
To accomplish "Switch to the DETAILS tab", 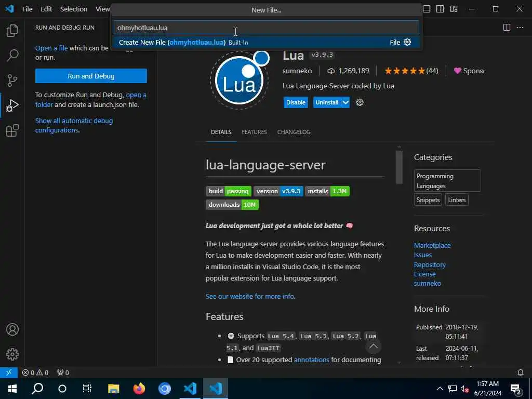I will pos(221,132).
